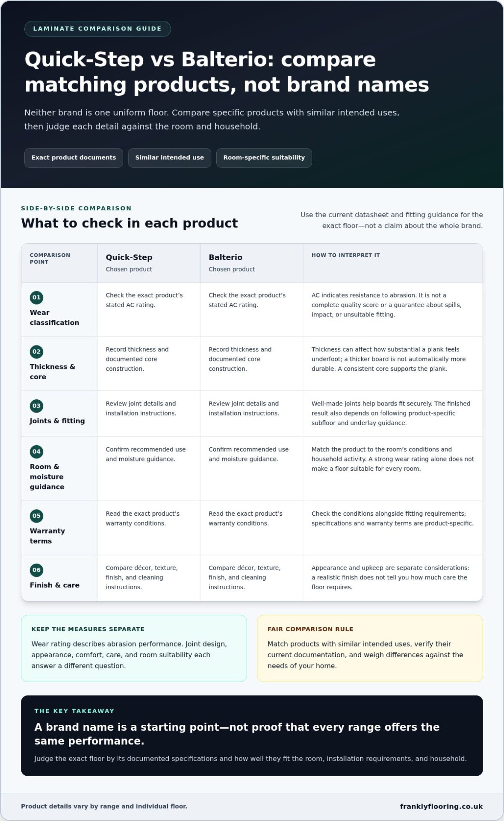Image resolution: width=504 pixels, height=821 pixels.
Task: Click the Quick-Step column header
Action: pos(148,263)
